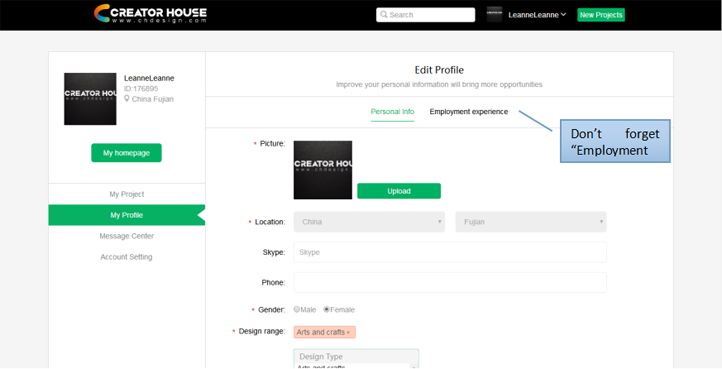Open Message Center in sidebar
This screenshot has height=369, width=722.
coord(127,236)
